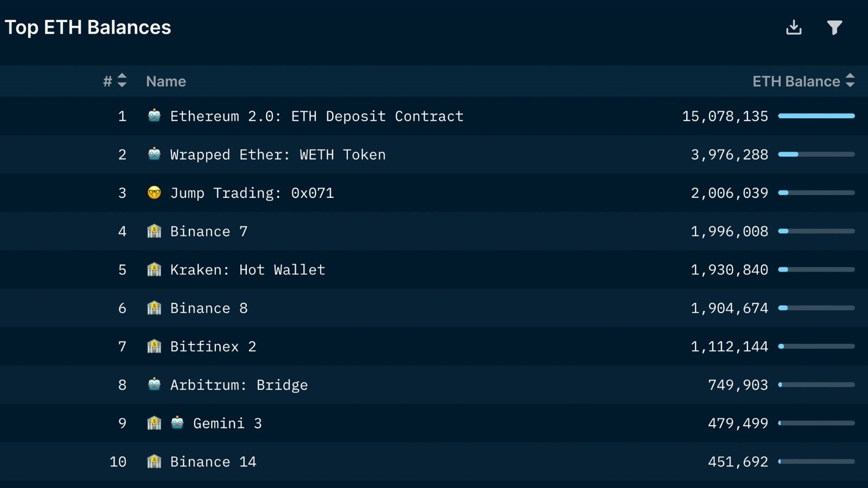Click robot icon in Gemini 3 row
The width and height of the screenshot is (868, 488).
coord(177,423)
